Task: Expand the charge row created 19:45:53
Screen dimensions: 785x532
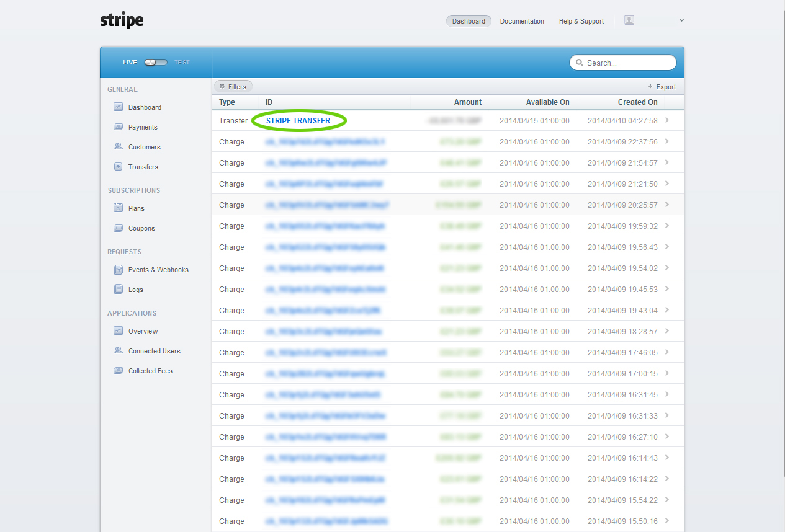Action: (667, 289)
